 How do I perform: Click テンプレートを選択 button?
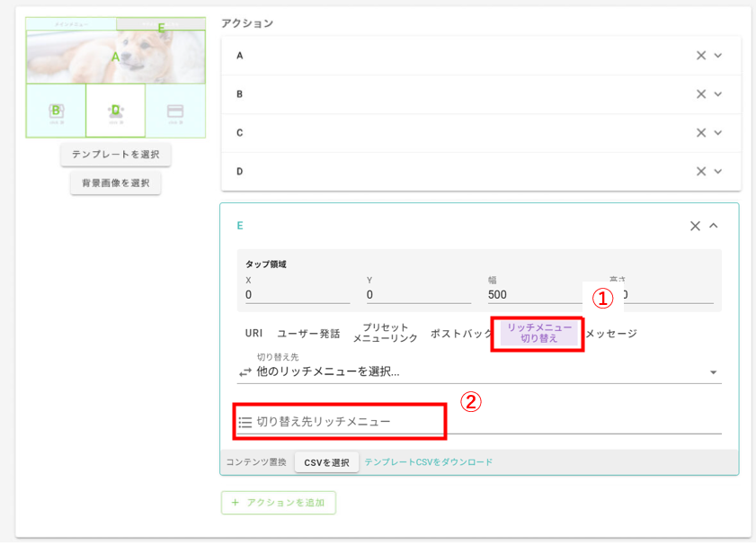tap(116, 155)
